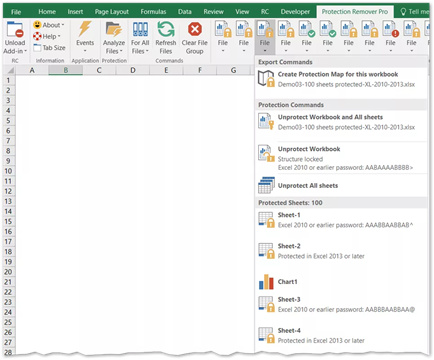The height and width of the screenshot is (360, 434).
Task: Select row 27 header
Action: [9, 342]
